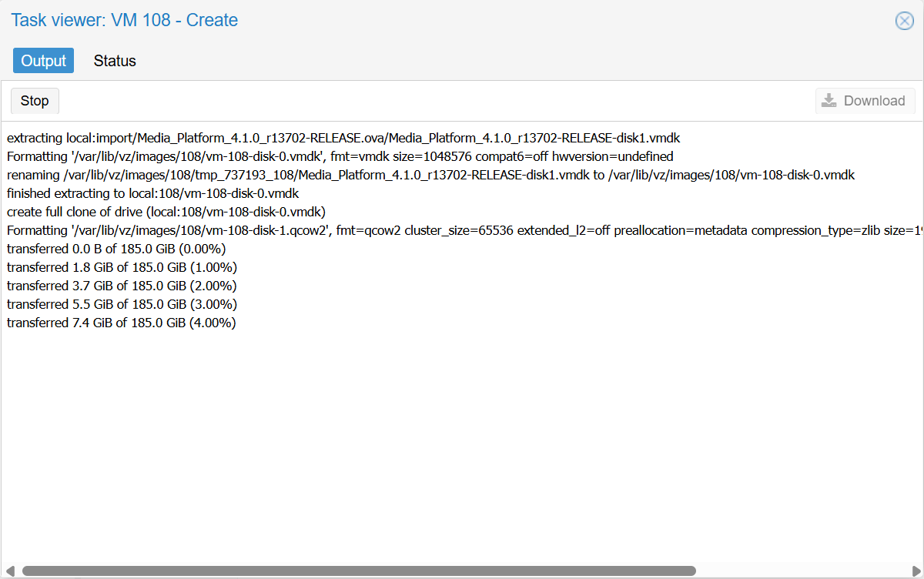Click the extracting vmdk log line
Screen dimensions: 924x579
343,138
